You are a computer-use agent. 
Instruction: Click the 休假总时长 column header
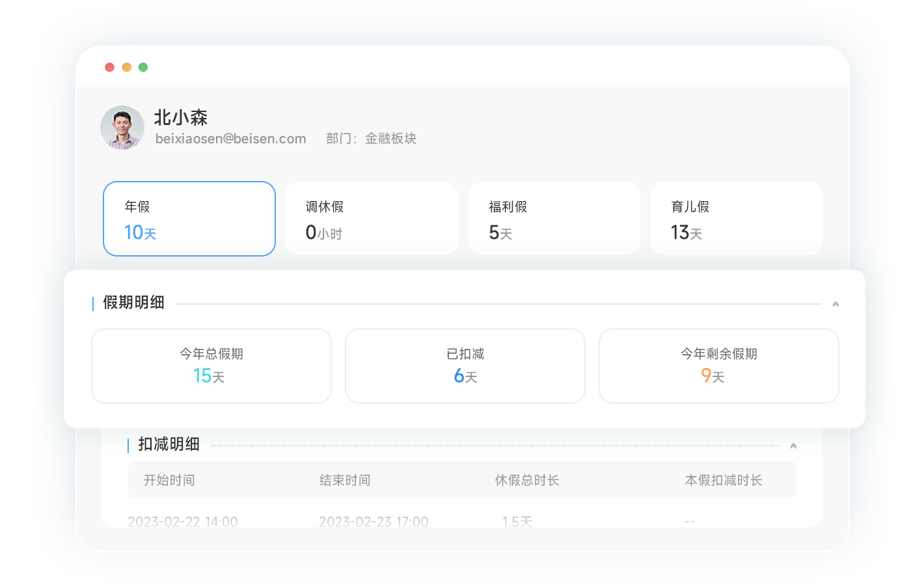pos(527,480)
